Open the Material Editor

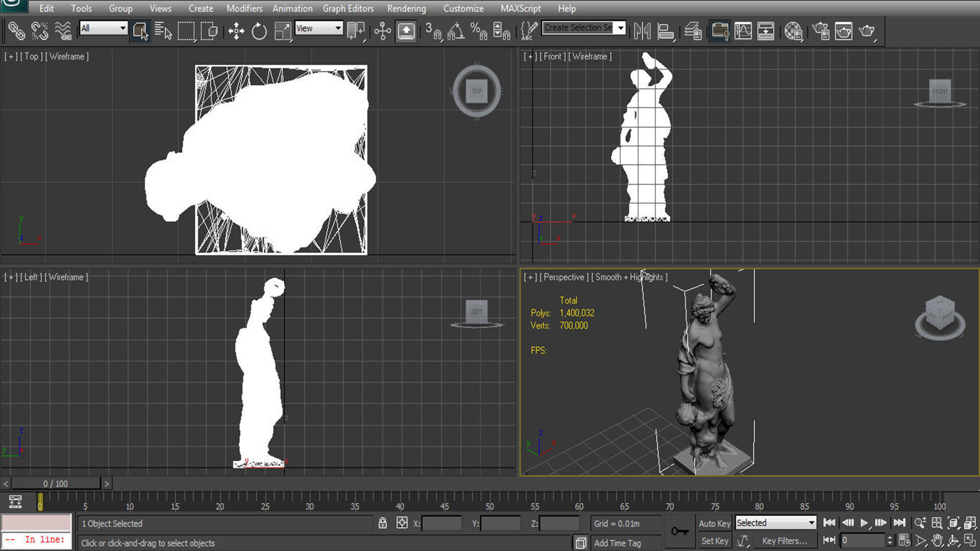coord(793,31)
